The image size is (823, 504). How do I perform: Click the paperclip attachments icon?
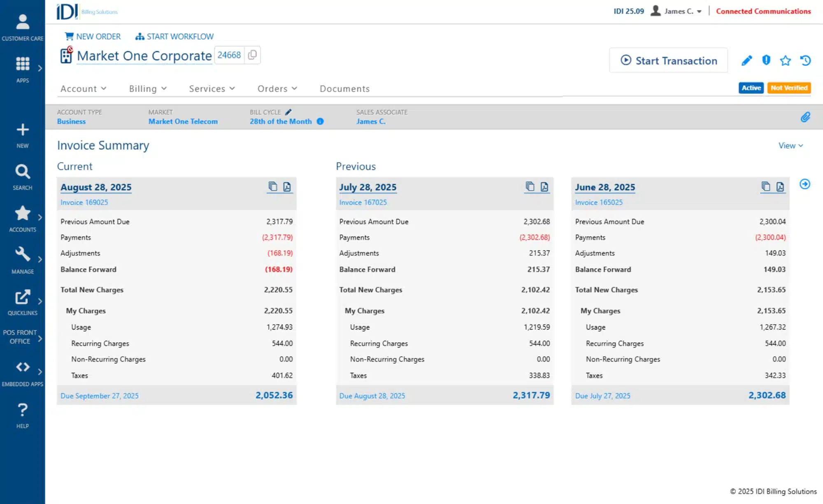click(805, 117)
